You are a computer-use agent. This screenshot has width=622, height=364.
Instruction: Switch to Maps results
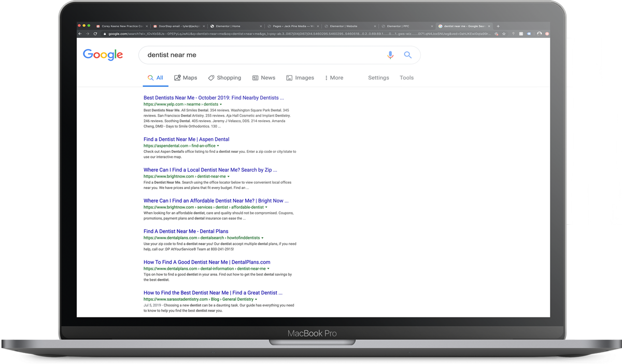pyautogui.click(x=186, y=78)
